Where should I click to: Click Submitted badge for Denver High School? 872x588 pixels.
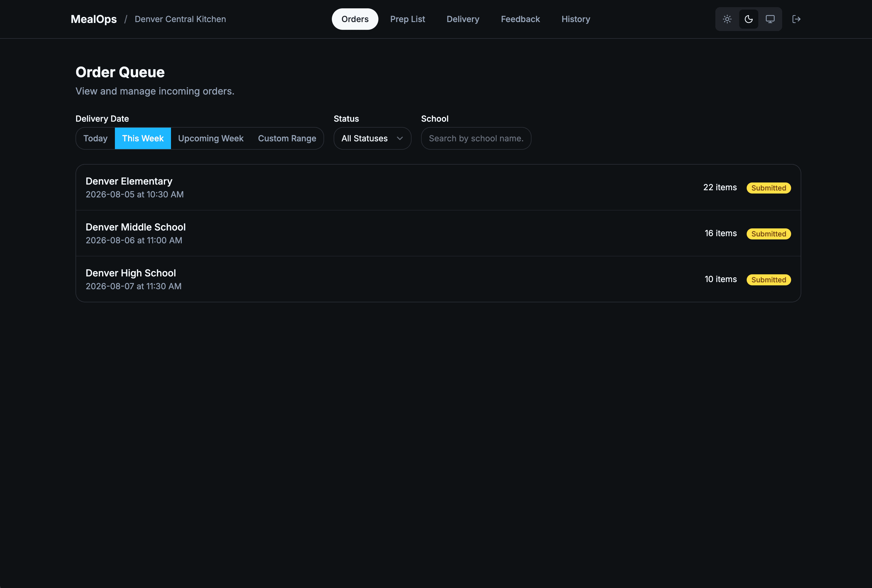[x=768, y=280]
